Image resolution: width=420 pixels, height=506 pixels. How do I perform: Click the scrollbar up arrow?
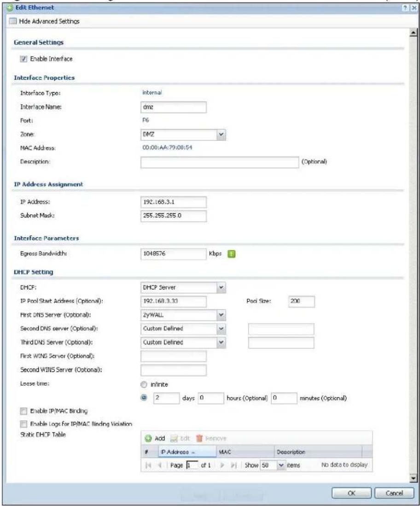pyautogui.click(x=413, y=33)
